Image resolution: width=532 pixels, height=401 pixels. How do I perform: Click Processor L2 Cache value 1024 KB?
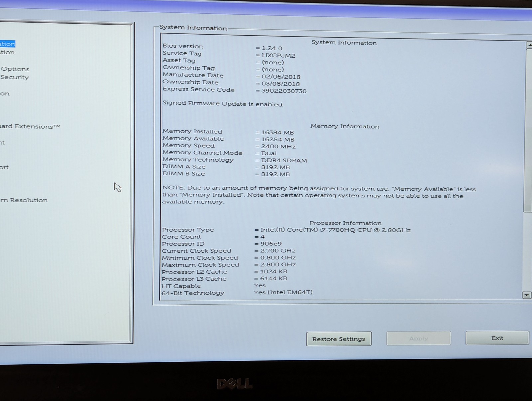point(273,272)
